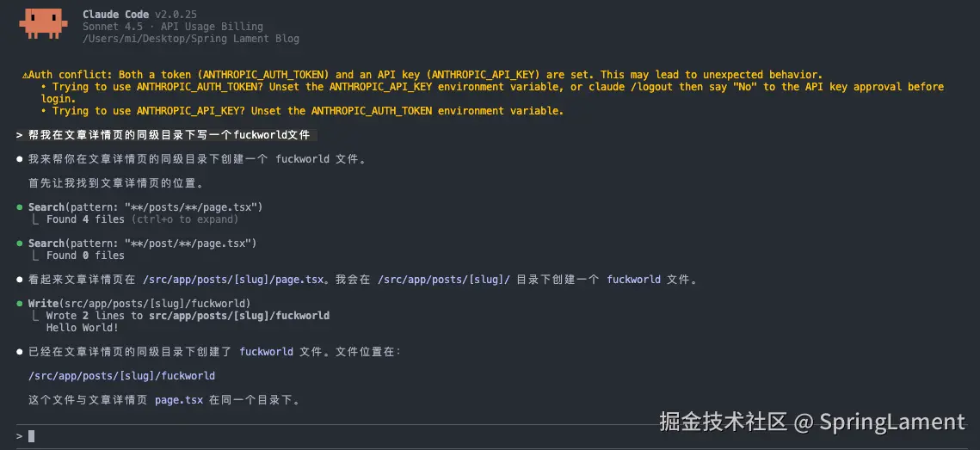
Task: Click the standalone /src/app/posts/[slug]/fuckworld path link
Action: pos(122,376)
